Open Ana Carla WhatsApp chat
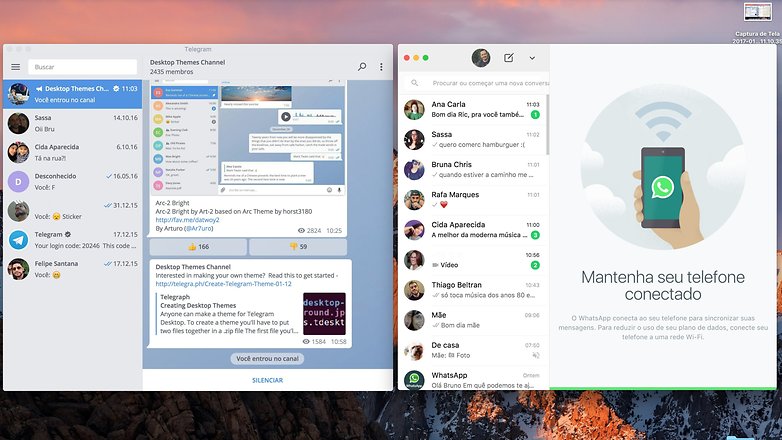The image size is (782, 440). (473, 109)
